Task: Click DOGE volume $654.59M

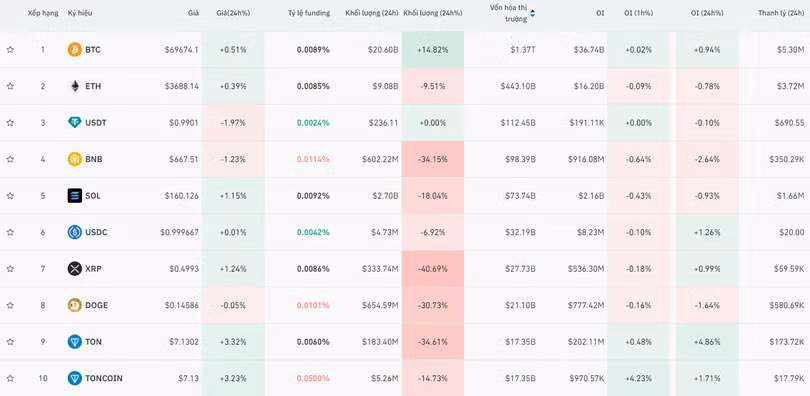Action: pos(380,305)
